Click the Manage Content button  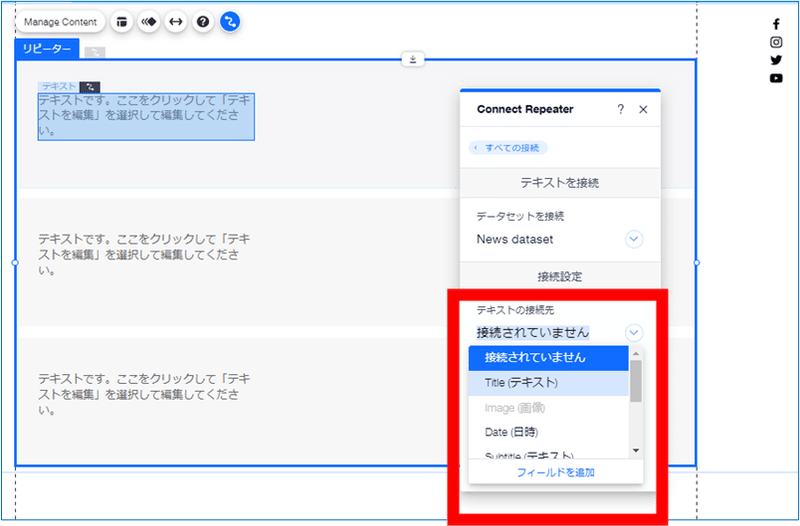(x=60, y=22)
